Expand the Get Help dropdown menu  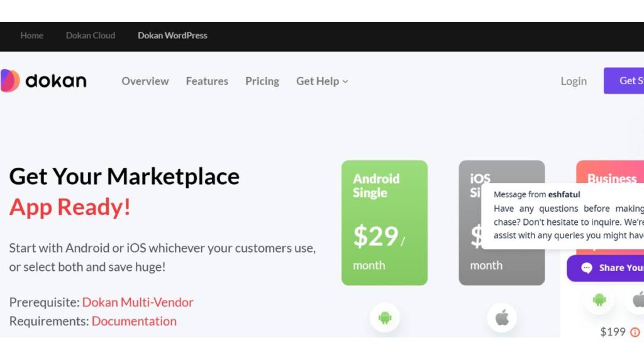pyautogui.click(x=321, y=81)
